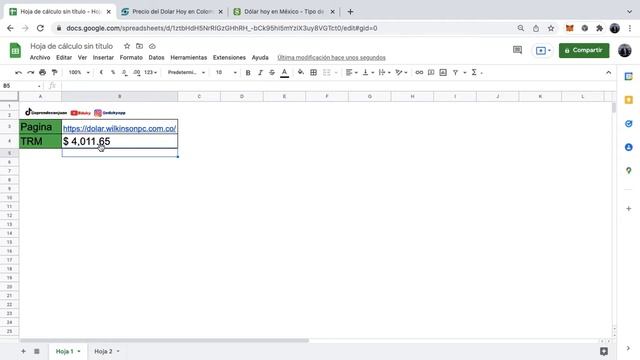Screen dimensions: 640x360
Task: Open the Tasks side panel icon
Action: click(629, 124)
